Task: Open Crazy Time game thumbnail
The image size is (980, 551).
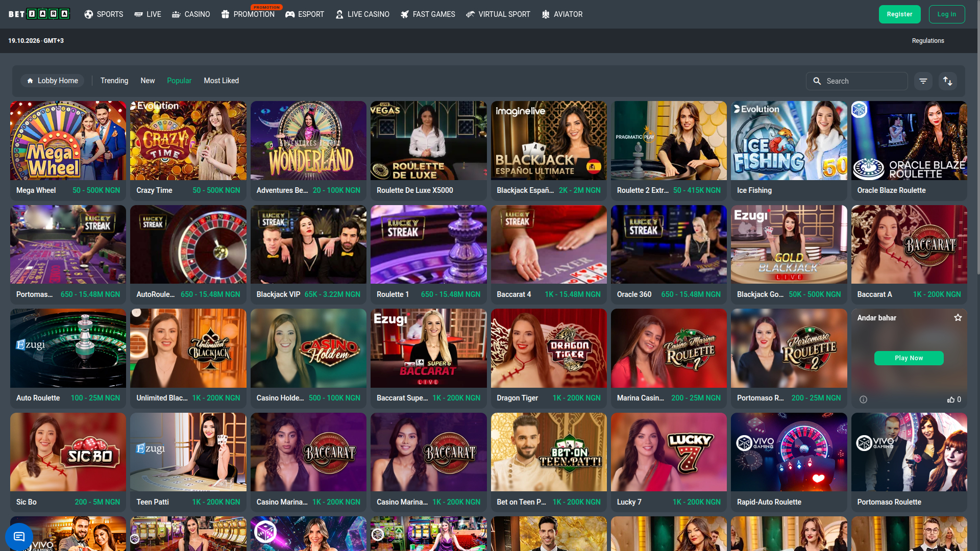Action: coord(188,140)
